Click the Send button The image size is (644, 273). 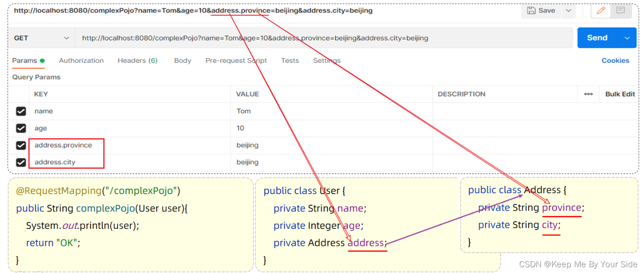[x=597, y=38]
